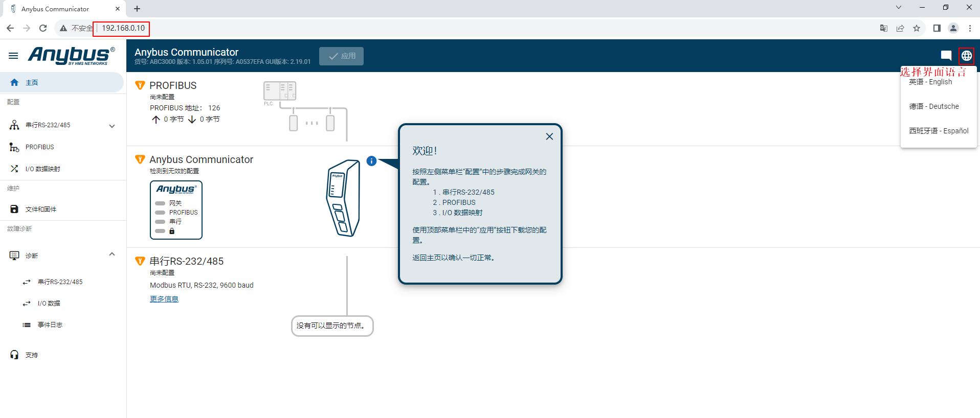Toggle the browser side panel icon
This screenshot has height=418, width=980.
pos(937,28)
